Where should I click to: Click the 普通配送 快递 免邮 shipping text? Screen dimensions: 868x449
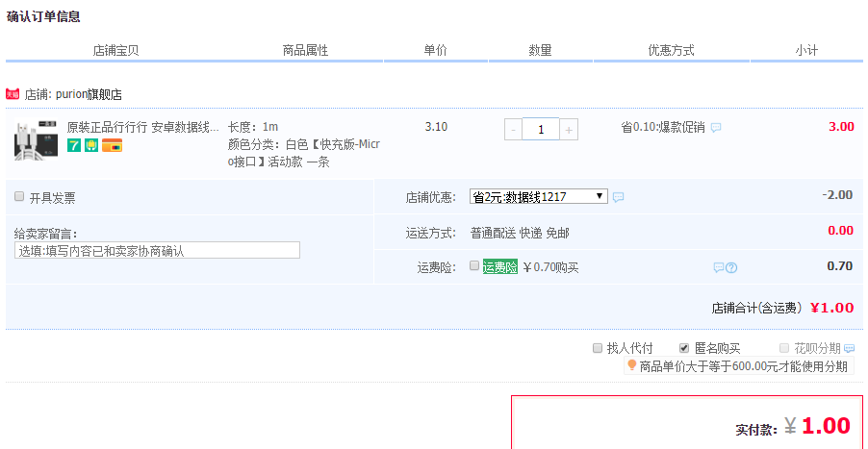[x=520, y=234]
